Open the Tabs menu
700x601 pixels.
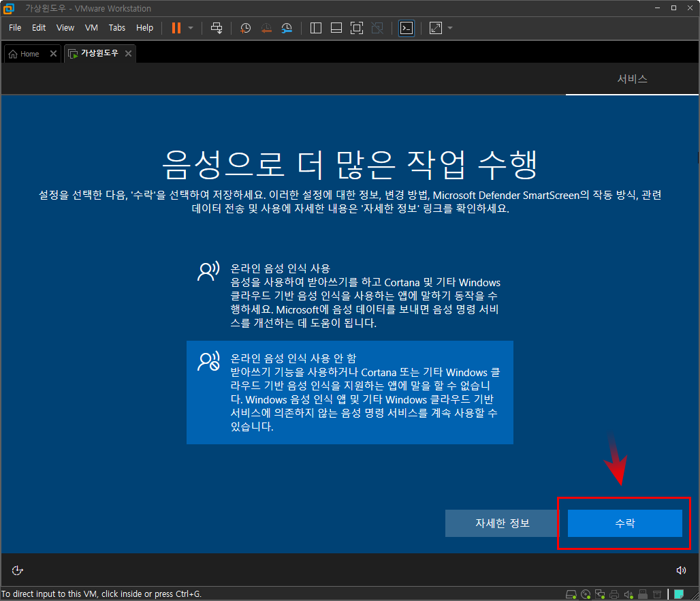click(x=117, y=28)
